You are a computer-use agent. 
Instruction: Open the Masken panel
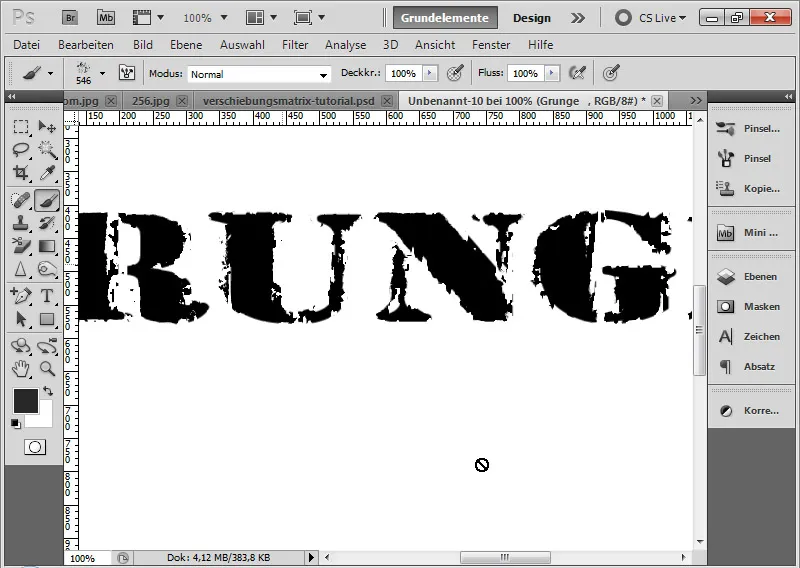pyautogui.click(x=751, y=307)
